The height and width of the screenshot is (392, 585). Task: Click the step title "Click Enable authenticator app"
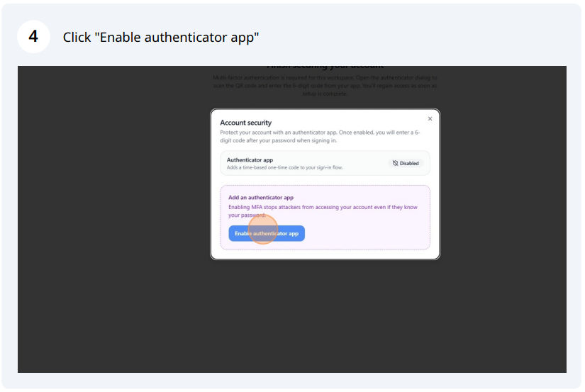(161, 37)
